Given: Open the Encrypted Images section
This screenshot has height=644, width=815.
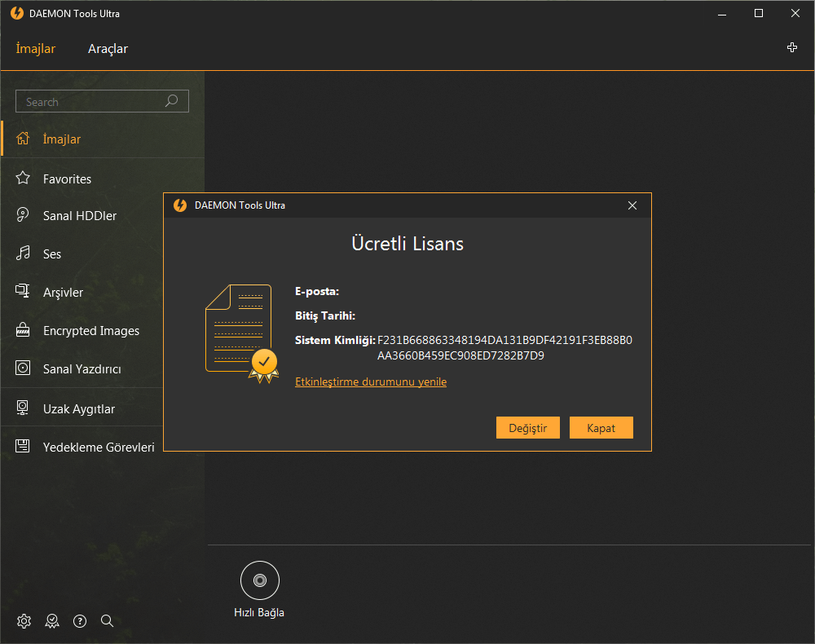Looking at the screenshot, I should (x=90, y=330).
